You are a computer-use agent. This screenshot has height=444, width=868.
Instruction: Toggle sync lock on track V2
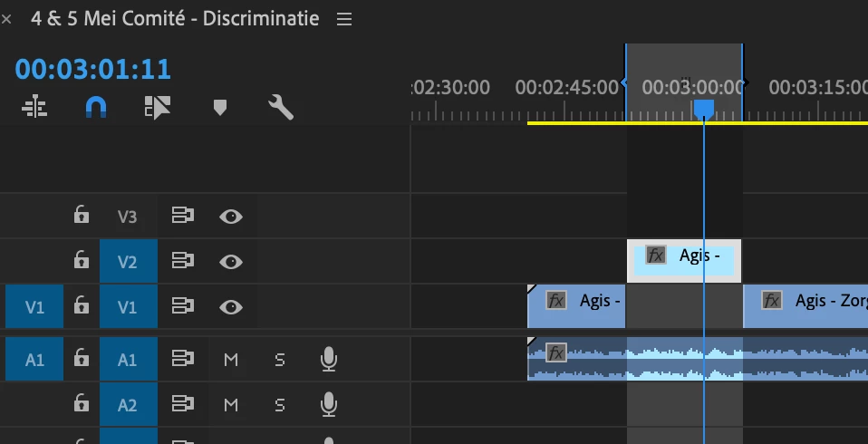click(182, 261)
